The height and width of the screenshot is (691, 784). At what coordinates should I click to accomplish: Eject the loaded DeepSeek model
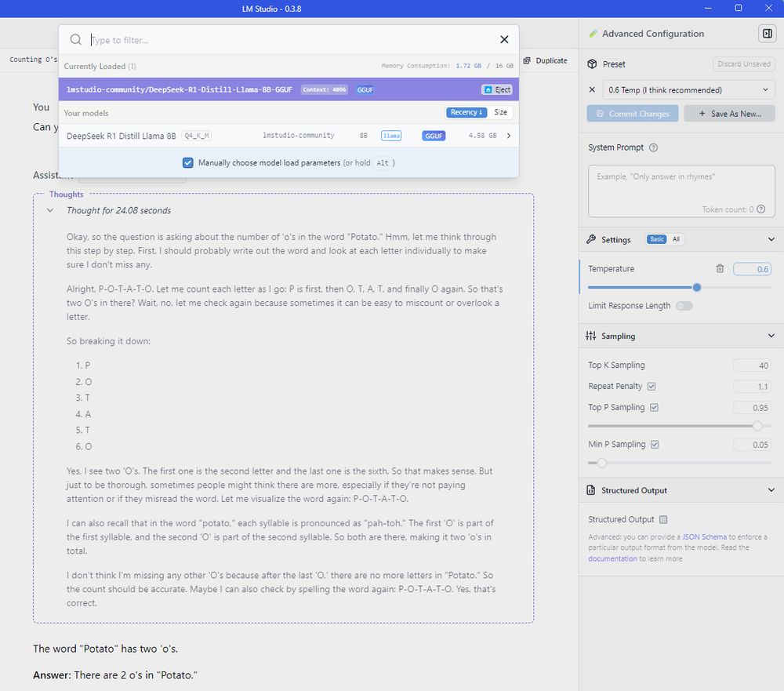pyautogui.click(x=496, y=89)
